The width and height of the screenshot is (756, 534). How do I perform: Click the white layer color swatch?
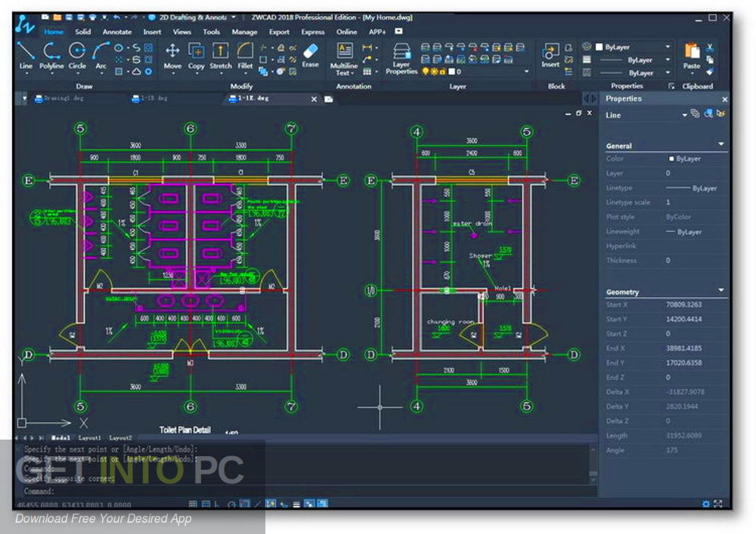click(x=452, y=71)
